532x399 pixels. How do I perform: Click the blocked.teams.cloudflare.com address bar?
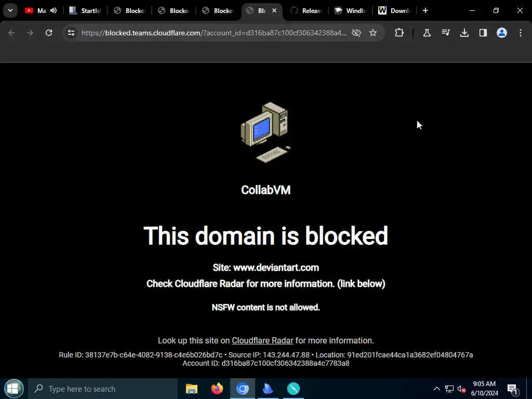coord(214,33)
